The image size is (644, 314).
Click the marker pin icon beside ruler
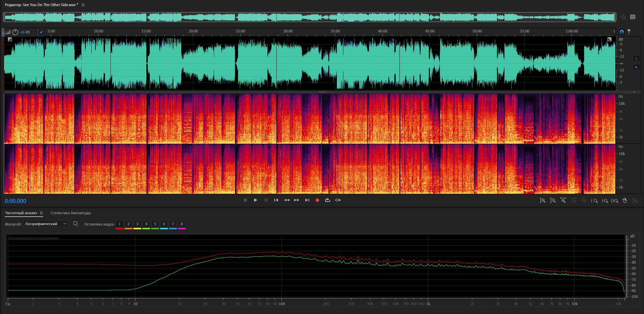click(629, 32)
